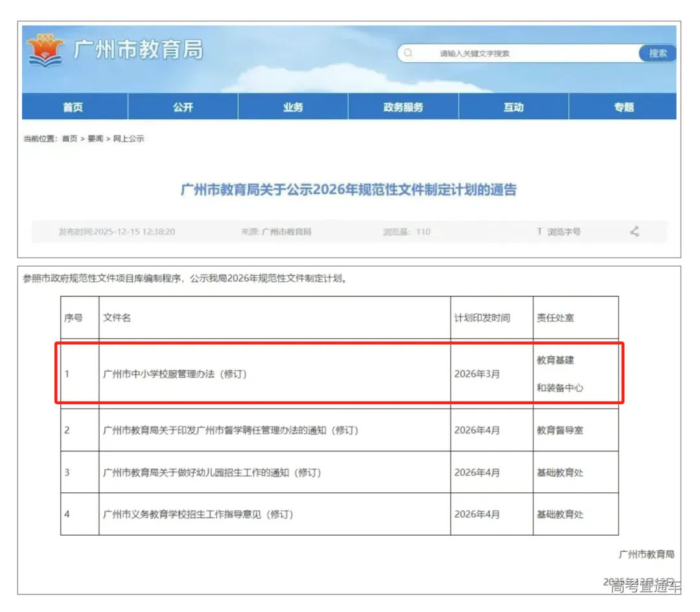Click the 'T 浏览字号' font size control
The height and width of the screenshot is (612, 700).
coord(558,231)
